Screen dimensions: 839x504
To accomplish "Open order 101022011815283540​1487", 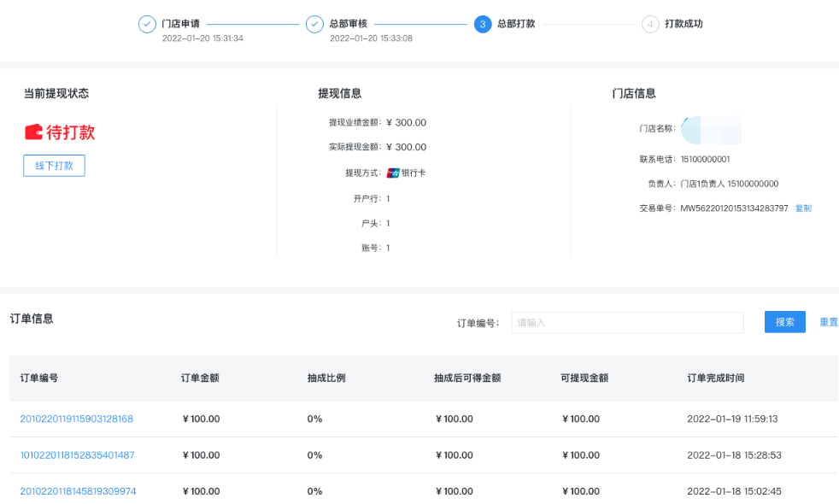I will (x=77, y=455).
